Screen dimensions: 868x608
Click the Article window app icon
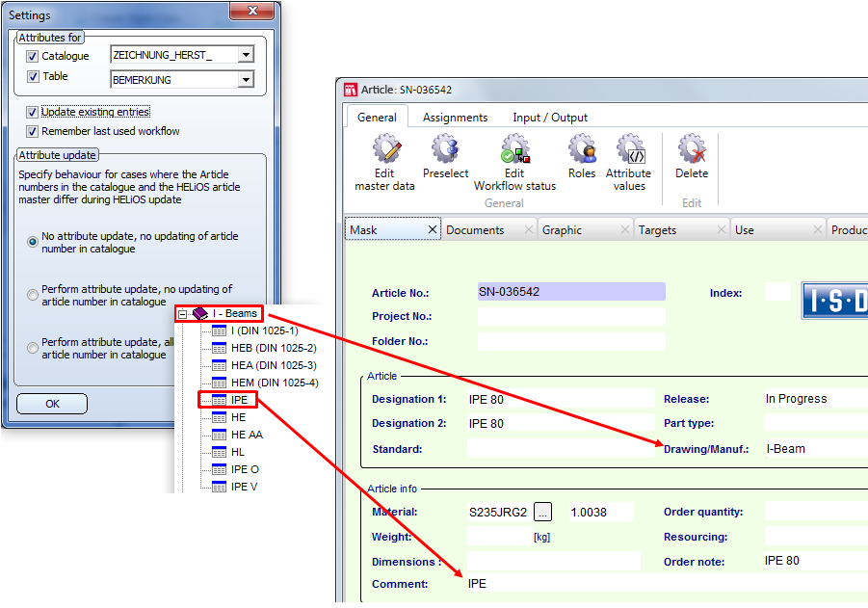[x=351, y=90]
